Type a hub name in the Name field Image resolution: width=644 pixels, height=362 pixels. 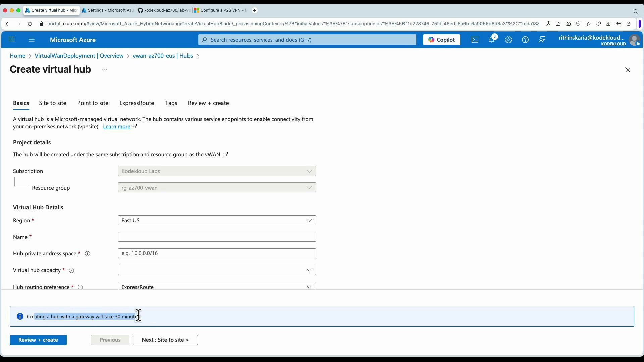pos(217,237)
